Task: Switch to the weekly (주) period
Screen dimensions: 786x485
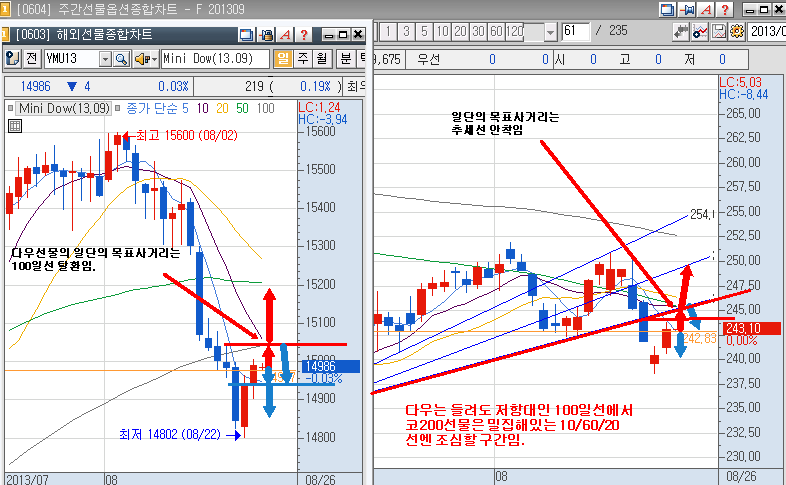Action: (301, 58)
